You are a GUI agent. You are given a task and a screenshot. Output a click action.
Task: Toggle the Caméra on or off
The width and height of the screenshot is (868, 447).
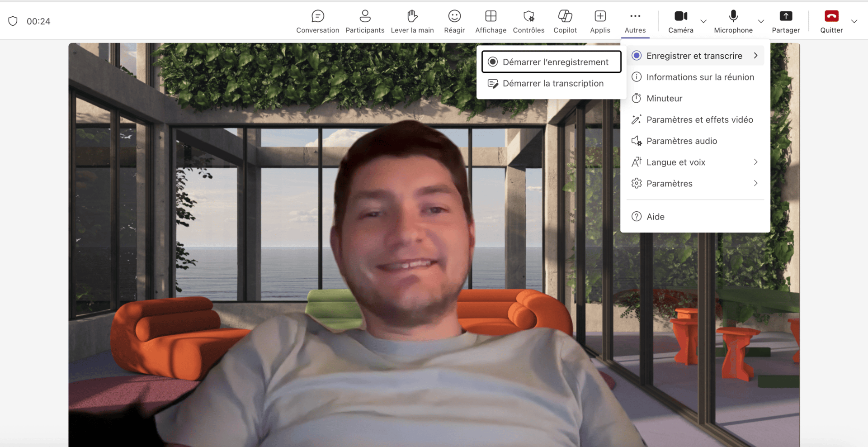click(680, 21)
